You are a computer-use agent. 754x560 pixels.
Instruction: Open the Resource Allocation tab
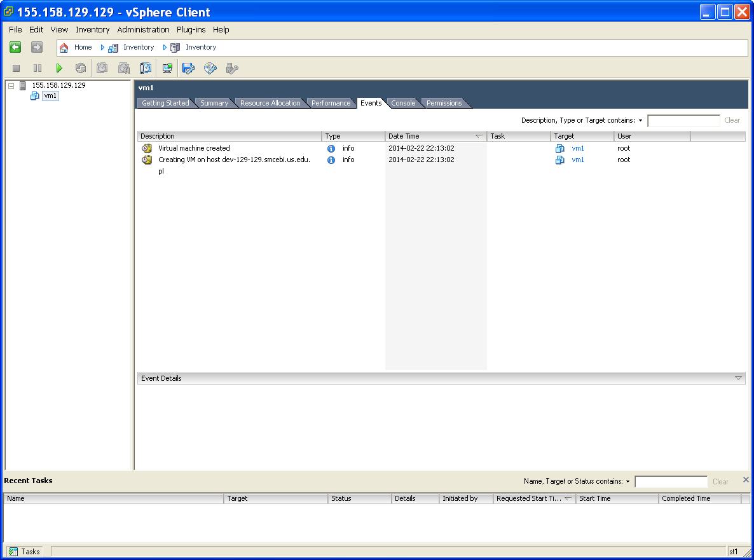(270, 104)
